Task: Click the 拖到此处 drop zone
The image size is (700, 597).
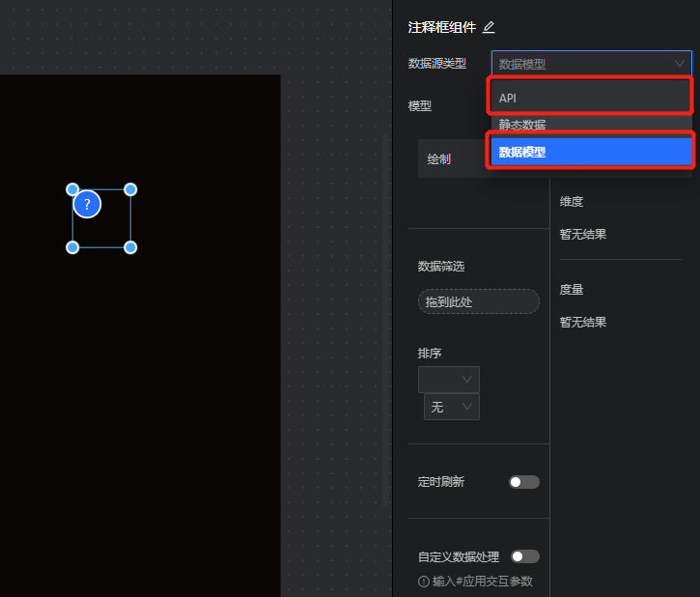Action: click(478, 302)
